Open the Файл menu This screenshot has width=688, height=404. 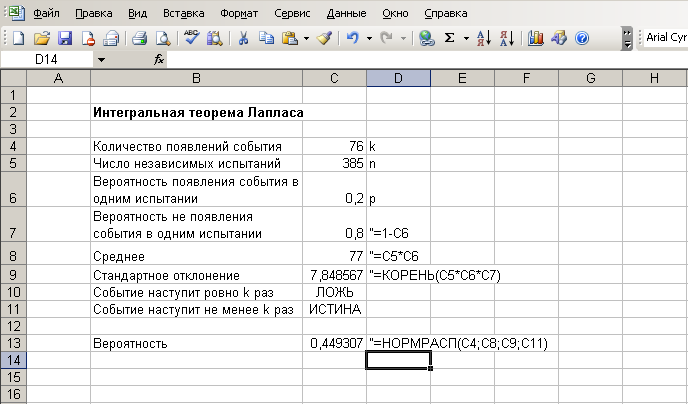(x=47, y=13)
